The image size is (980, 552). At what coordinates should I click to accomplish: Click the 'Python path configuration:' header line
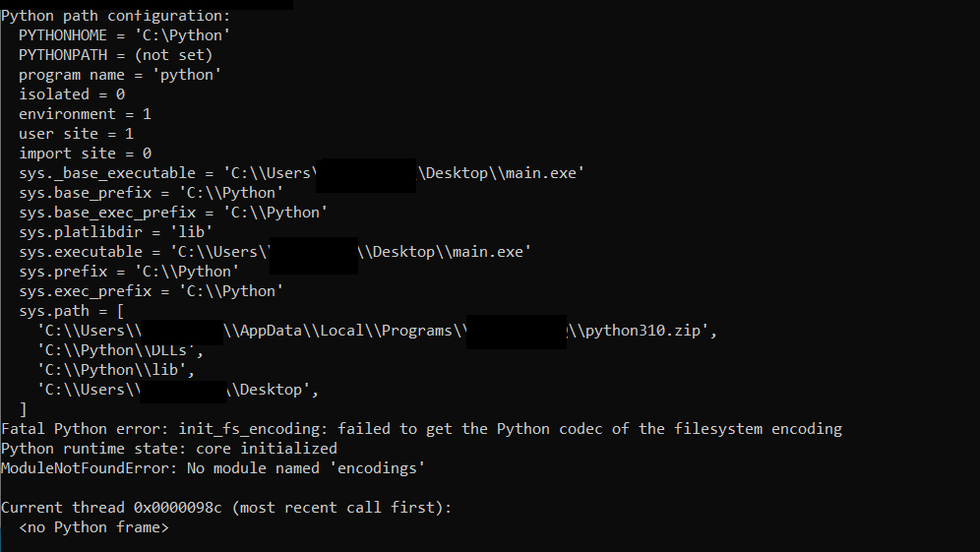pos(116,16)
